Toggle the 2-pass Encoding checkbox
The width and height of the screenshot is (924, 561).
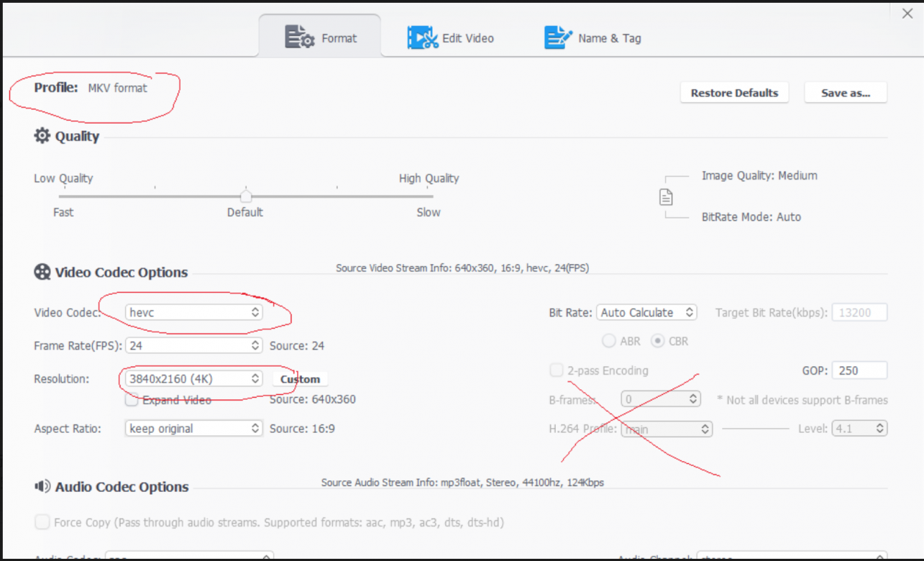(x=556, y=370)
